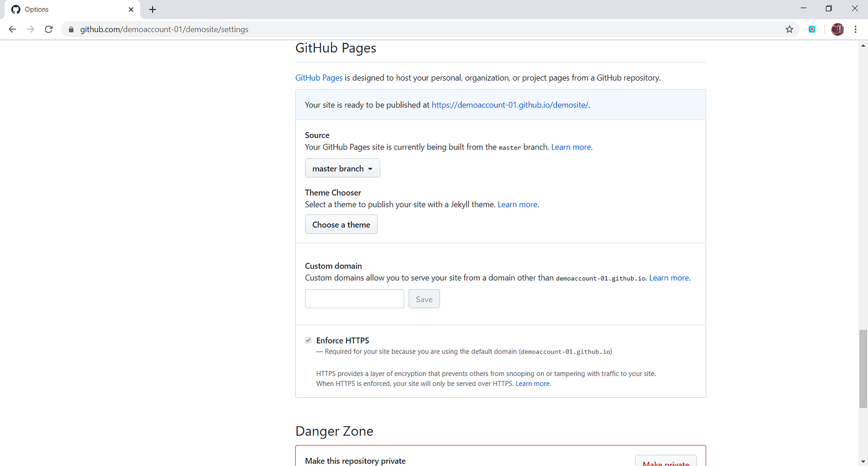This screenshot has height=466, width=868.
Task: Click the Make private button
Action: tap(666, 462)
